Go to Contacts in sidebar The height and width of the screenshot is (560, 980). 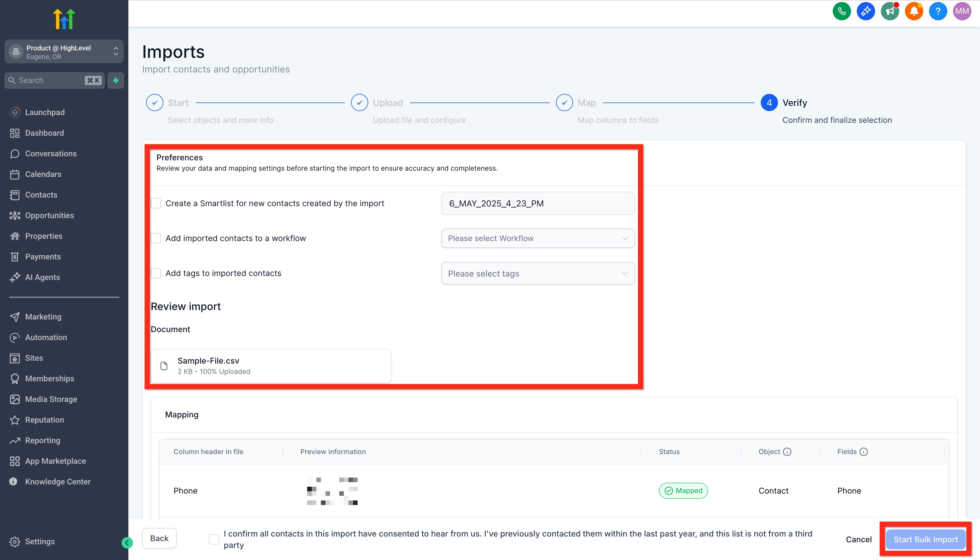(41, 195)
